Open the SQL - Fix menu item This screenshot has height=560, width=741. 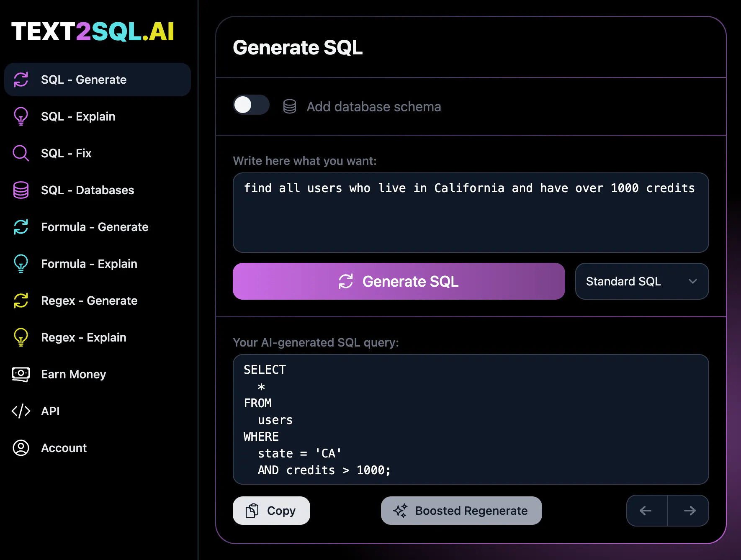(x=97, y=153)
